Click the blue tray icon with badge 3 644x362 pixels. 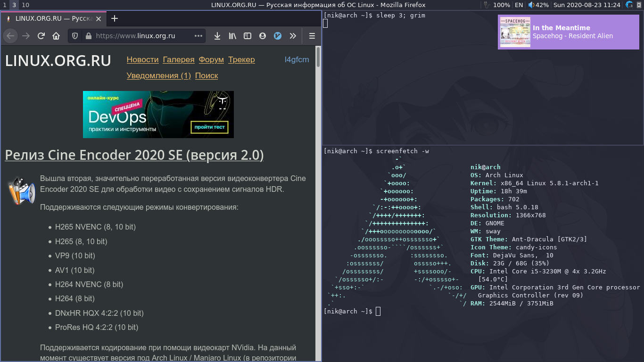629,5
